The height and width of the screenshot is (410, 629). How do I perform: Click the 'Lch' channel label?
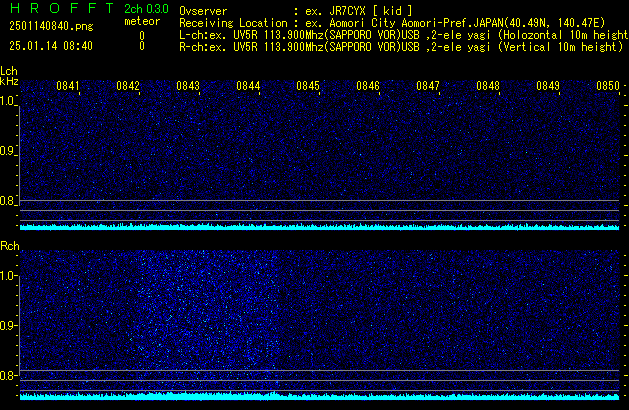[9, 71]
